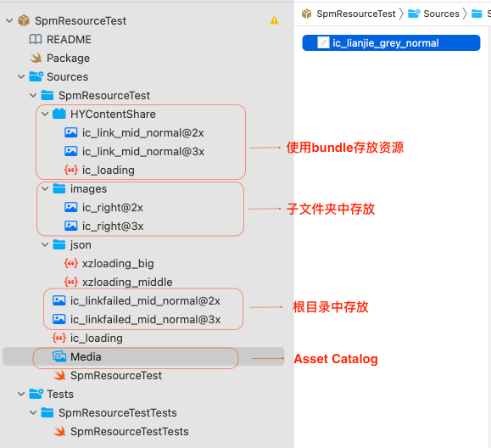Click the README book icon
Viewport: 491px width, 448px height.
click(x=36, y=40)
